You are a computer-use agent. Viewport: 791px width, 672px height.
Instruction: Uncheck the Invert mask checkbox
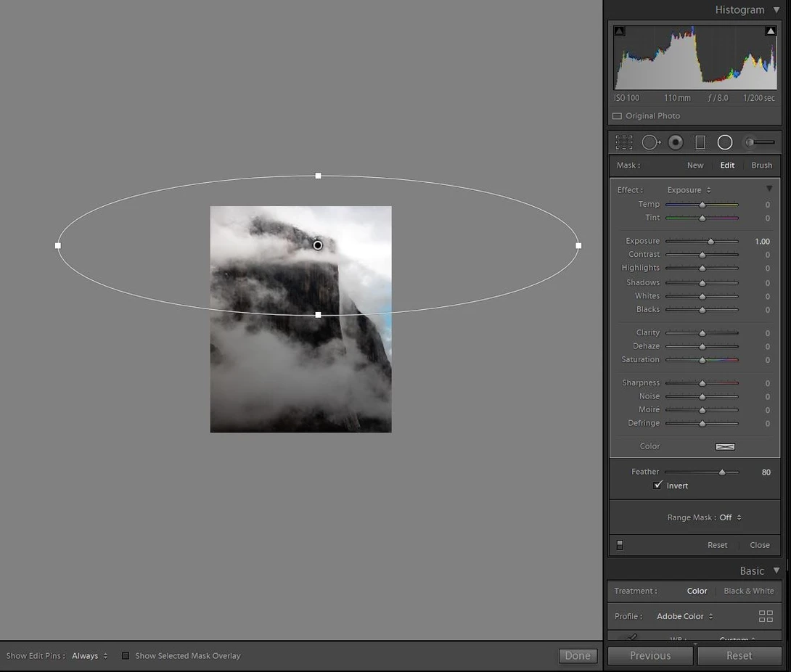click(x=657, y=485)
